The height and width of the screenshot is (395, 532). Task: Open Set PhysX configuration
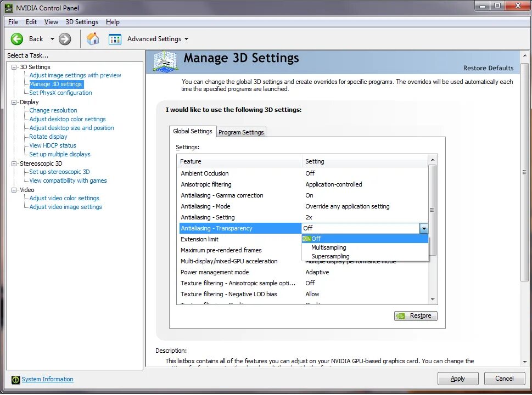(60, 93)
